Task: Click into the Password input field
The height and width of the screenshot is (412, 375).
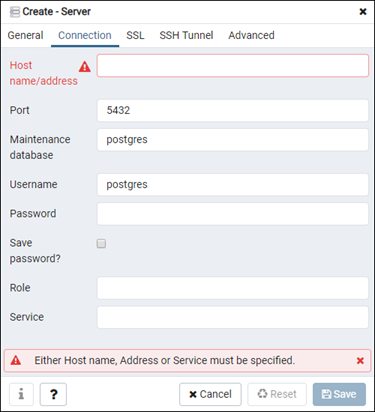Action: (233, 214)
